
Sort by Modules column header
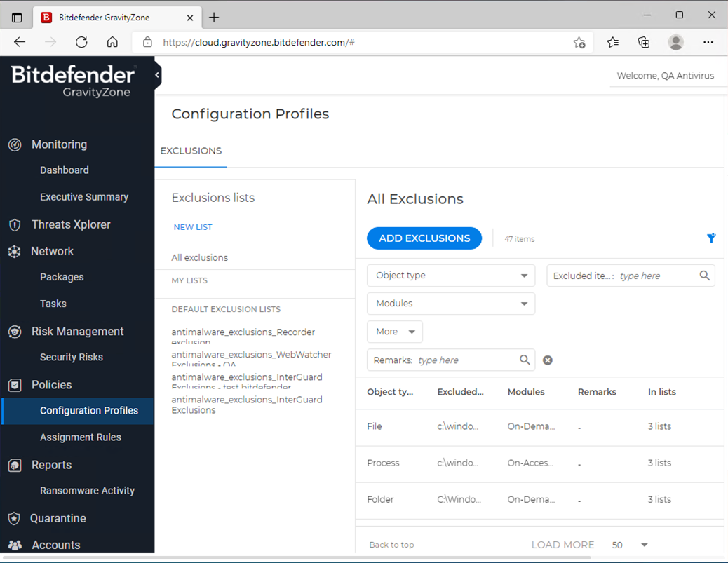526,392
